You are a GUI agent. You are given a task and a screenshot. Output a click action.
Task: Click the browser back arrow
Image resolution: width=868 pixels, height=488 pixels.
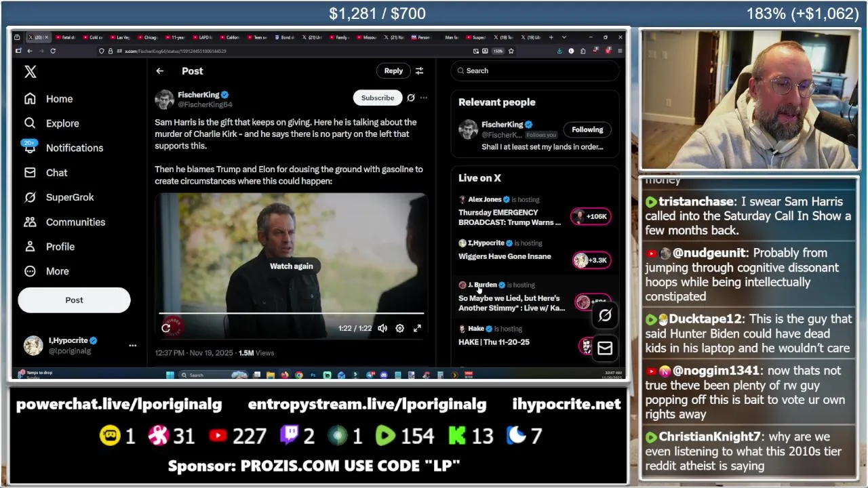point(29,51)
